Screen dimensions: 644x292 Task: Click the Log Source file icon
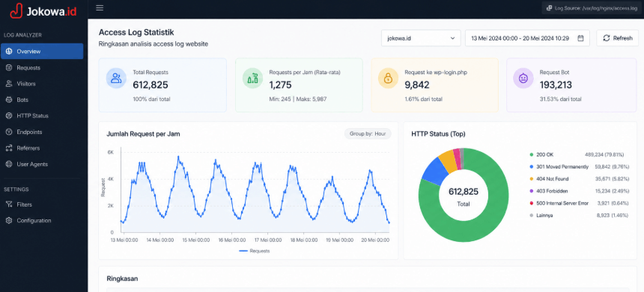coord(549,7)
